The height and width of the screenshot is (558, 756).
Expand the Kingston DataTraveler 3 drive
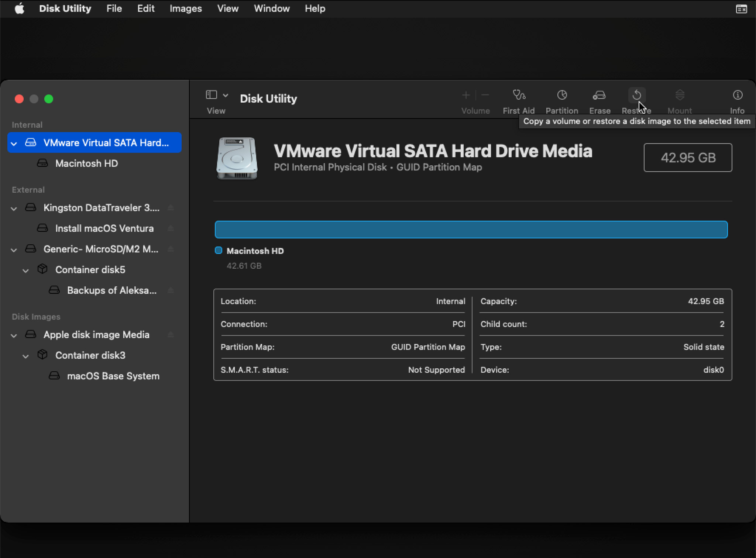[x=13, y=208]
